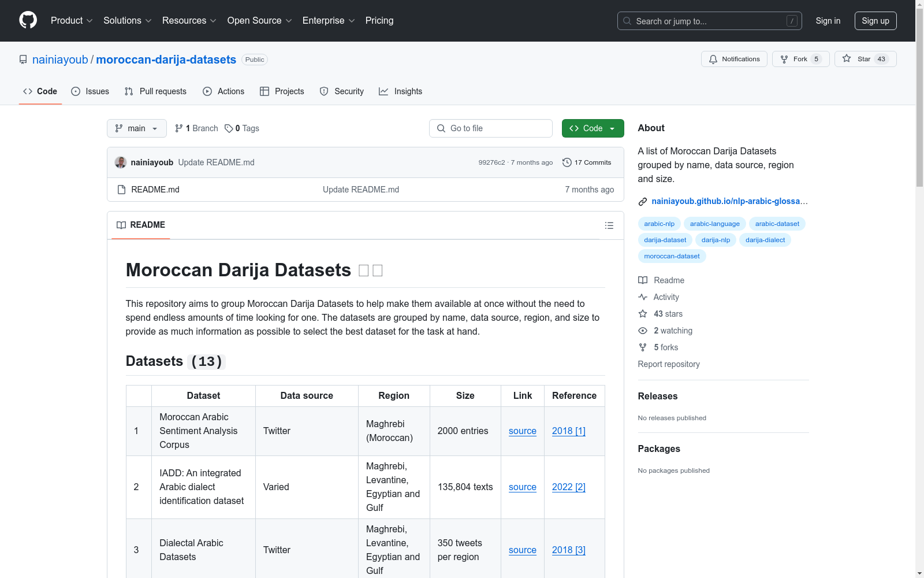Select the Code tab

click(x=40, y=91)
